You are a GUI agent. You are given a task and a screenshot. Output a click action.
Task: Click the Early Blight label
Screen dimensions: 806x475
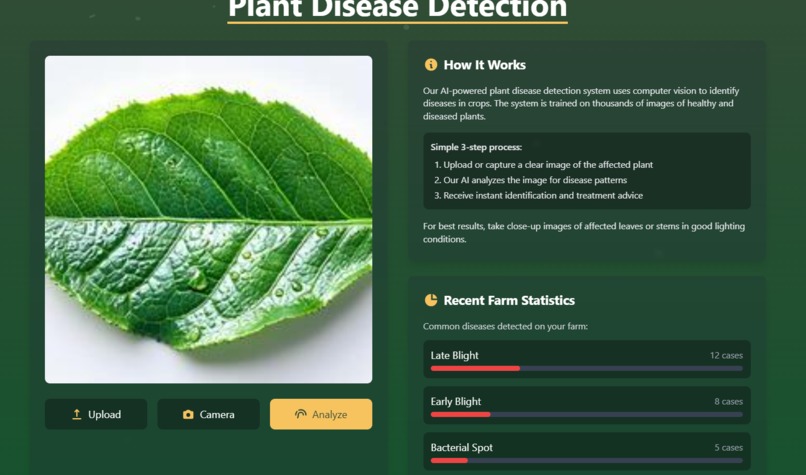[456, 401]
